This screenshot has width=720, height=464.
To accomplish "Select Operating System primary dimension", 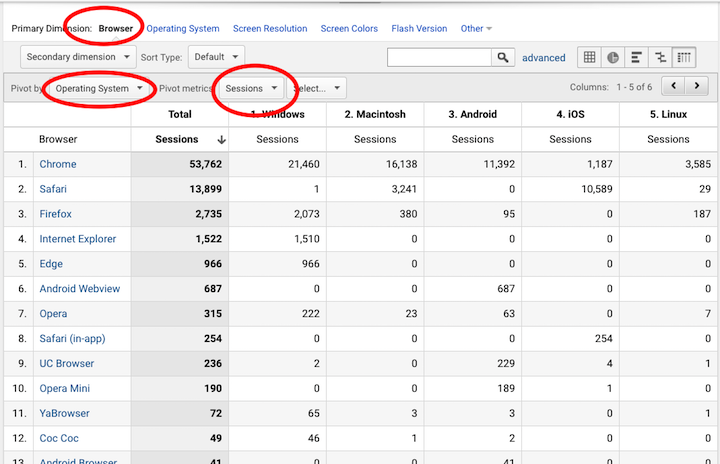I will tap(183, 28).
